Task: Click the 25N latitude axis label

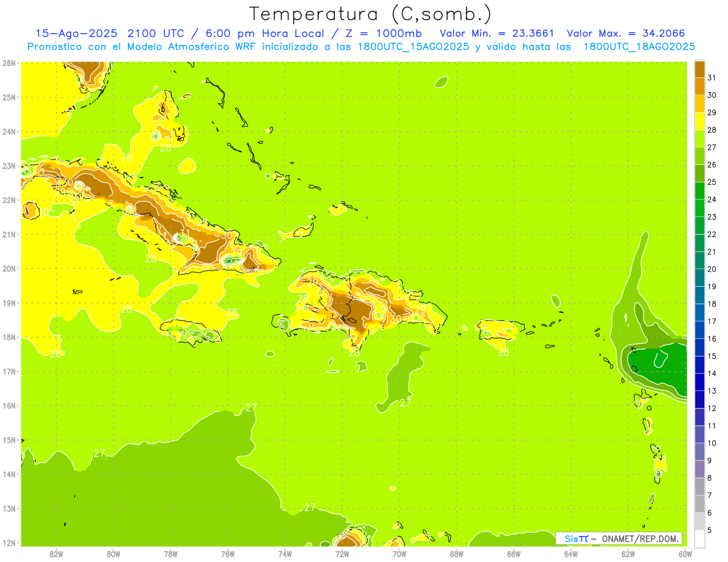Action: [9, 97]
